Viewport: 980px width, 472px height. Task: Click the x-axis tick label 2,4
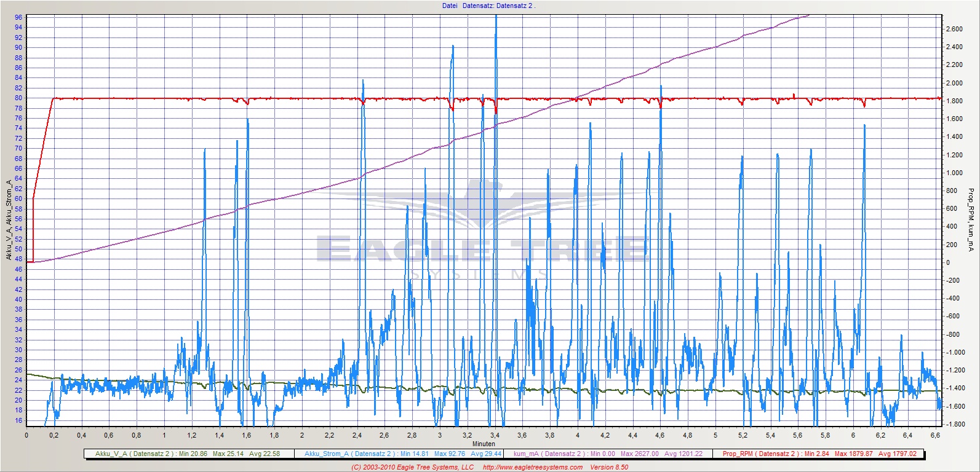coord(357,435)
